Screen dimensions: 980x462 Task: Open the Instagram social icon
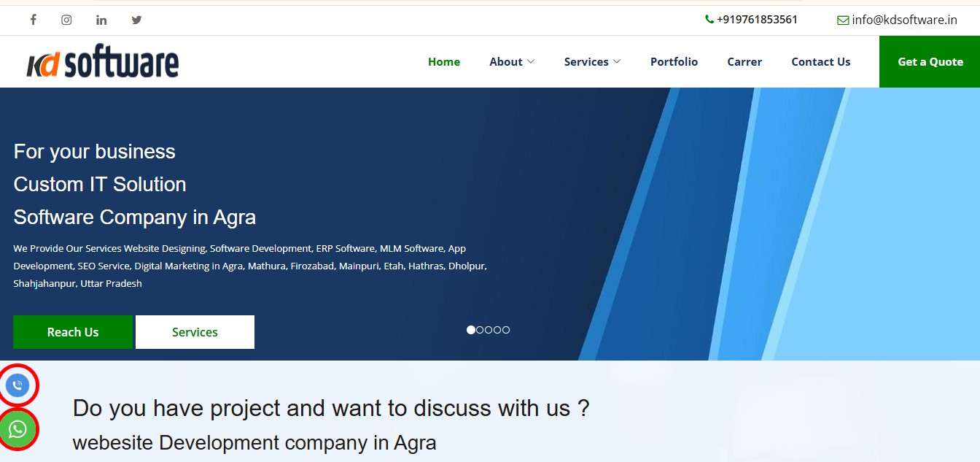66,20
